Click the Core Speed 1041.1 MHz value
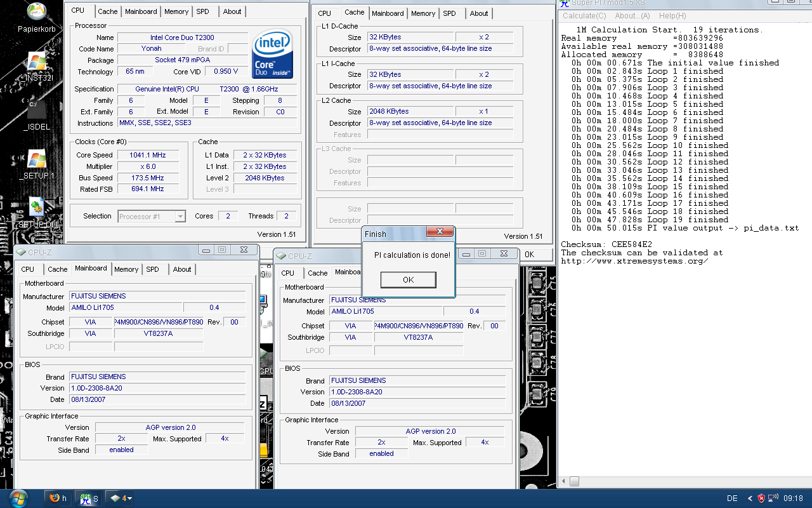This screenshot has height=508, width=812. [148, 155]
